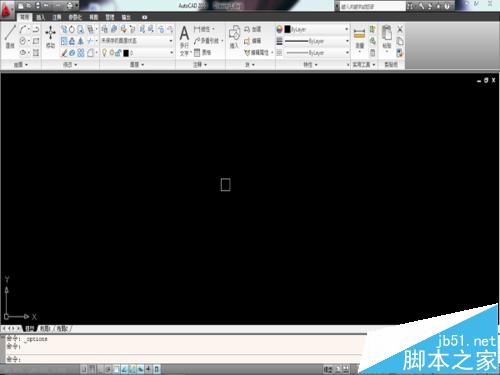Switch to the 参数化 Parametric ribbon tab

[x=75, y=17]
